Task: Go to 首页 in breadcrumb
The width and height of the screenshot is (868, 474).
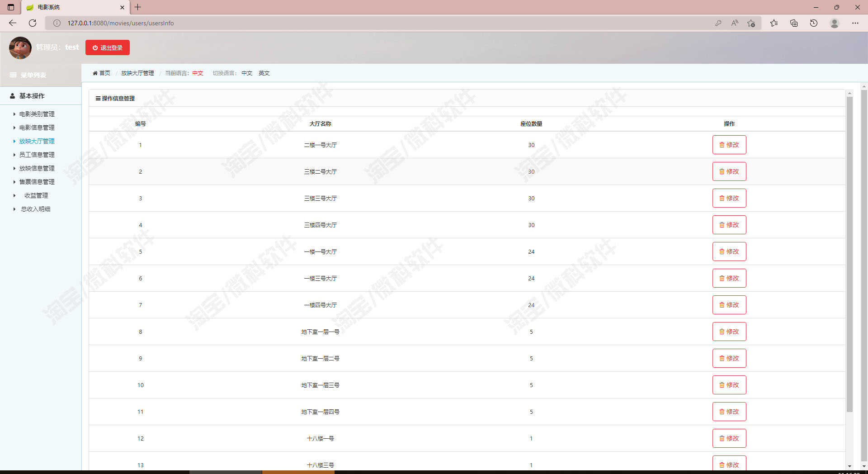Action: click(x=101, y=73)
